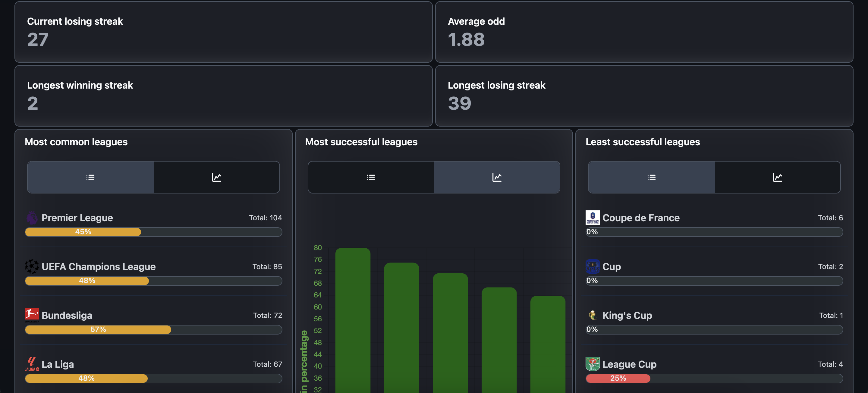868x393 pixels.
Task: Click the Cup league badge icon
Action: click(x=592, y=266)
